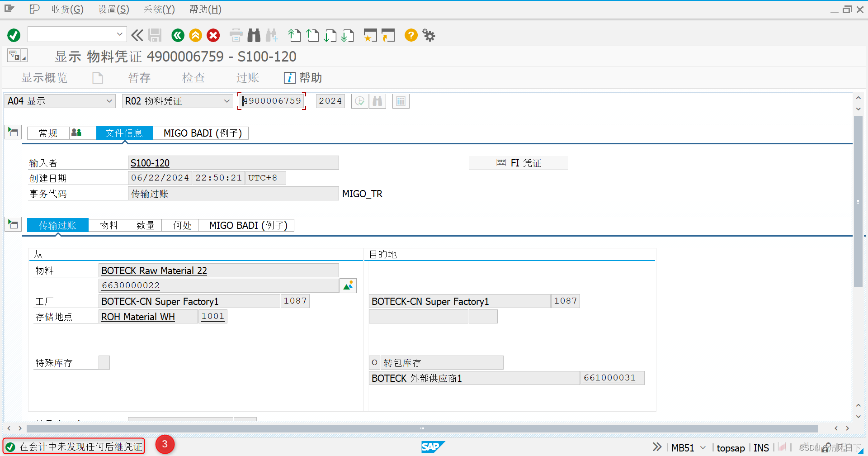The image size is (868, 456).
Task: Click the vertical scrollbar on the right
Action: (858, 201)
